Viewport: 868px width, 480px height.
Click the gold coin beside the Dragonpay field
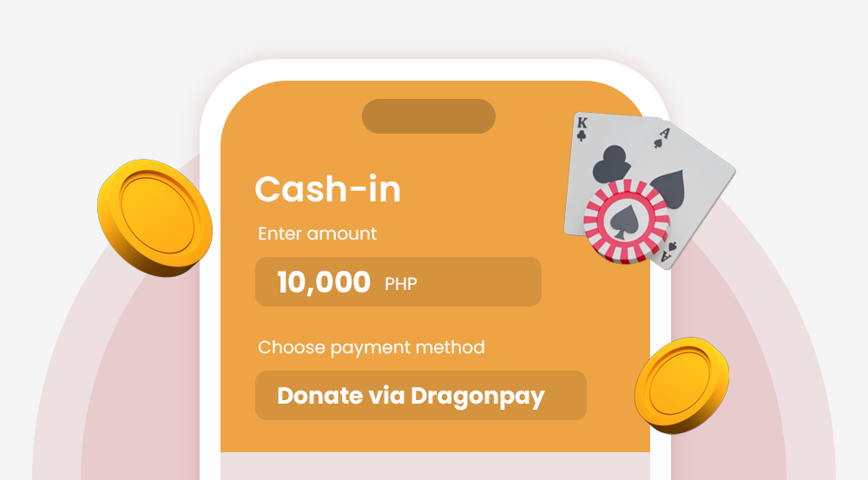coord(682,385)
